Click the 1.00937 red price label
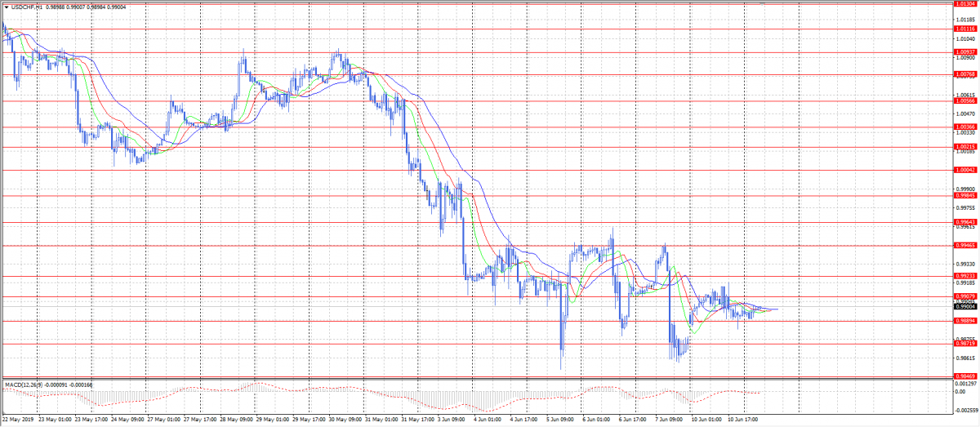The width and height of the screenshot is (980, 427). pos(966,51)
